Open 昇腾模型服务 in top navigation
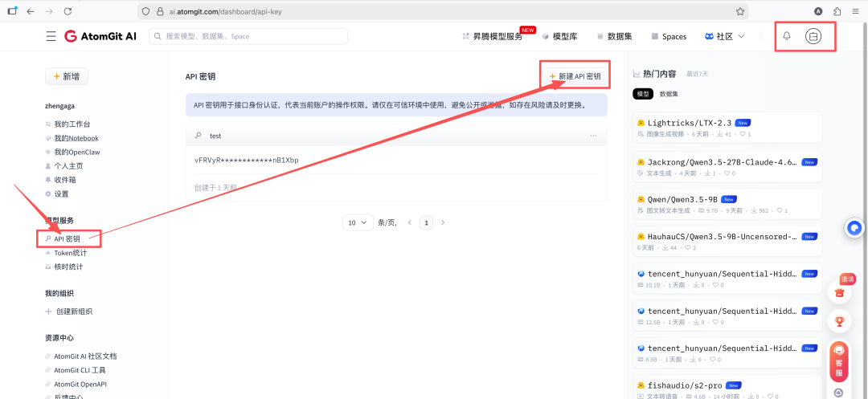868x399 pixels. 492,36
